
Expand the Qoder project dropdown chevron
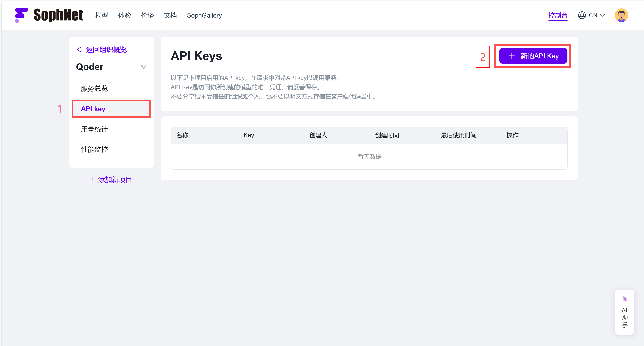point(144,67)
